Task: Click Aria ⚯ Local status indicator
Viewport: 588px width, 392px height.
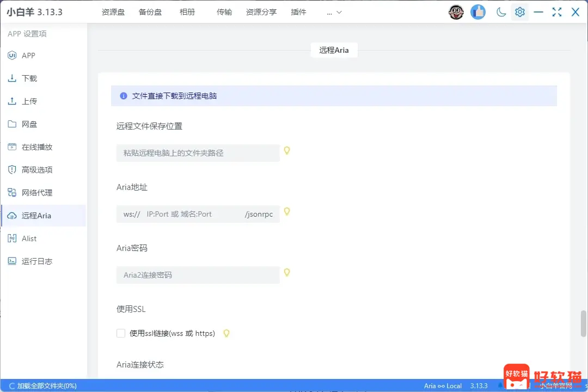Action: (x=443, y=386)
